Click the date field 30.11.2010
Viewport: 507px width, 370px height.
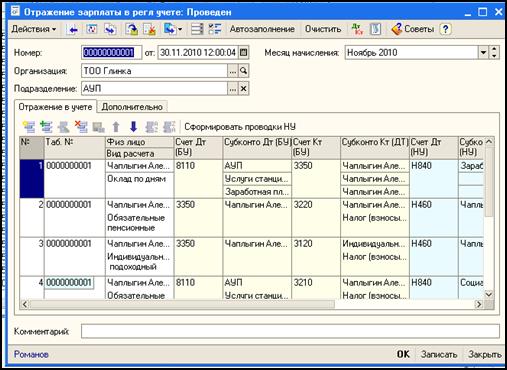click(198, 53)
